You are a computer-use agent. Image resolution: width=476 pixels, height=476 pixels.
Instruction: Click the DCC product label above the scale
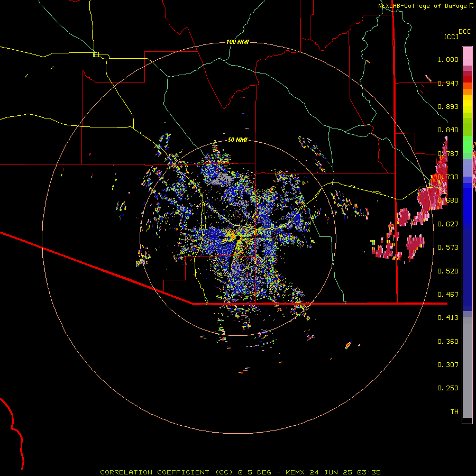click(465, 32)
